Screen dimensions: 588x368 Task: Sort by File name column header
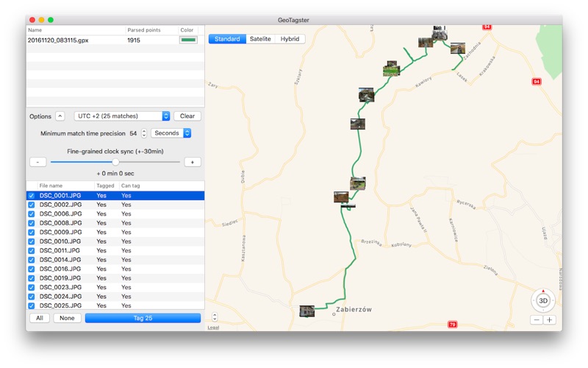pyautogui.click(x=51, y=185)
